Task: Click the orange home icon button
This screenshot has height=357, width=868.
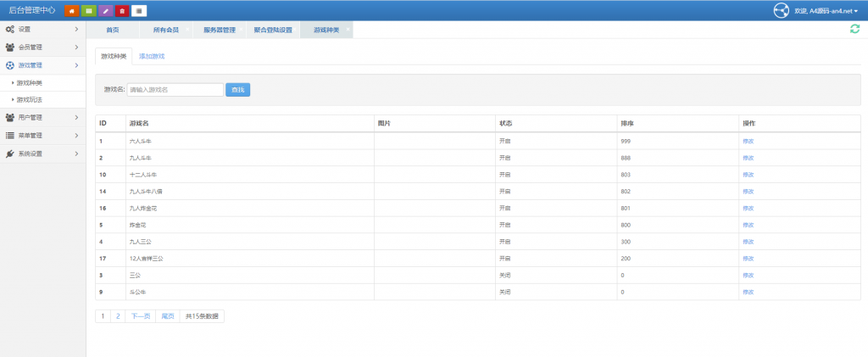Action: pos(71,10)
